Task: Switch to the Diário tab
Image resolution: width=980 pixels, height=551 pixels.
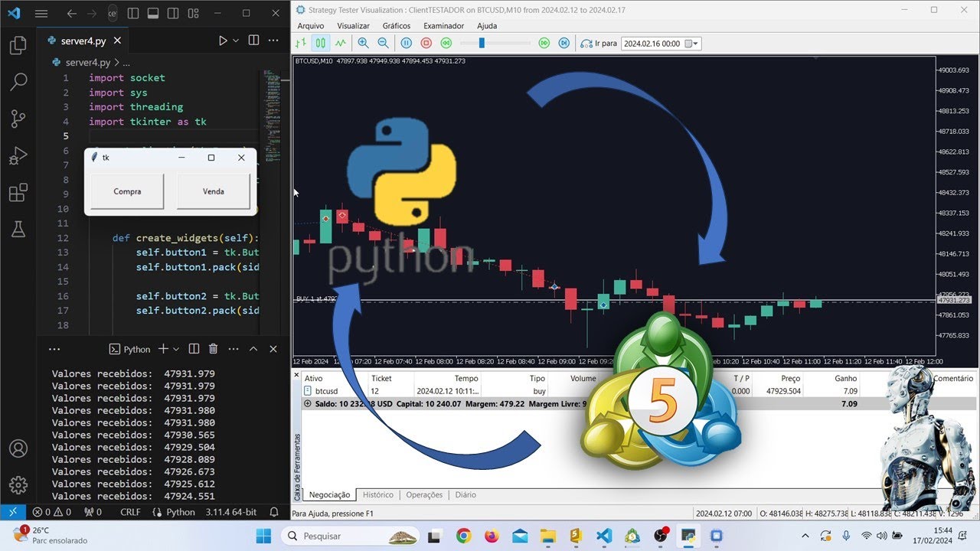Action: tap(465, 495)
